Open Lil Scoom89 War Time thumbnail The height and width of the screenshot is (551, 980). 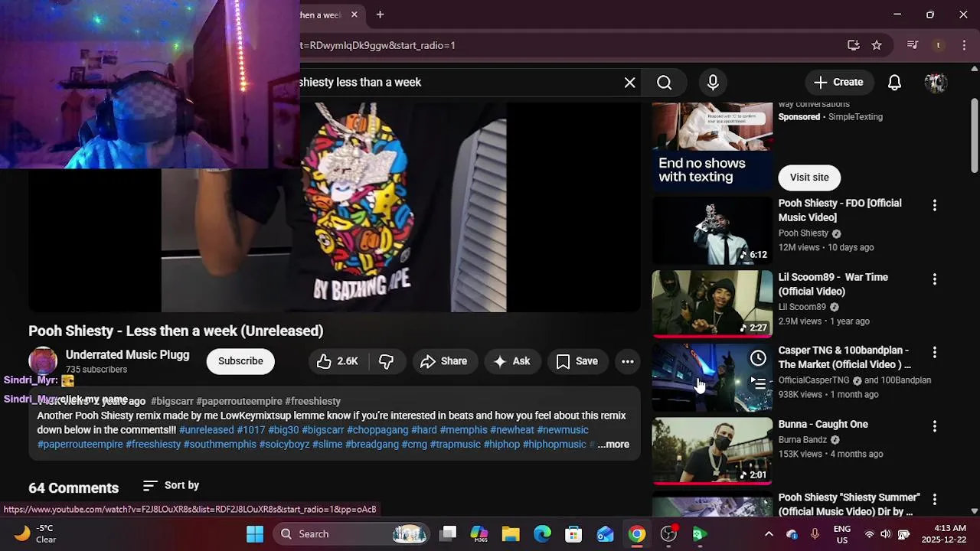click(x=712, y=304)
